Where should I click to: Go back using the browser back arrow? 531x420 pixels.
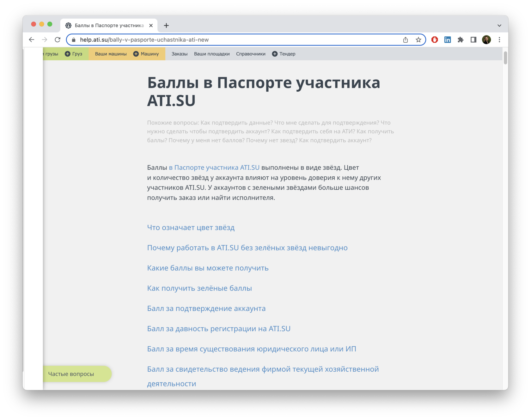click(32, 40)
